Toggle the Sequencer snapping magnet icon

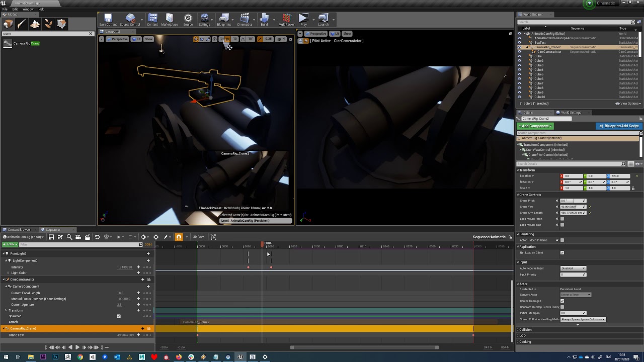click(x=179, y=237)
